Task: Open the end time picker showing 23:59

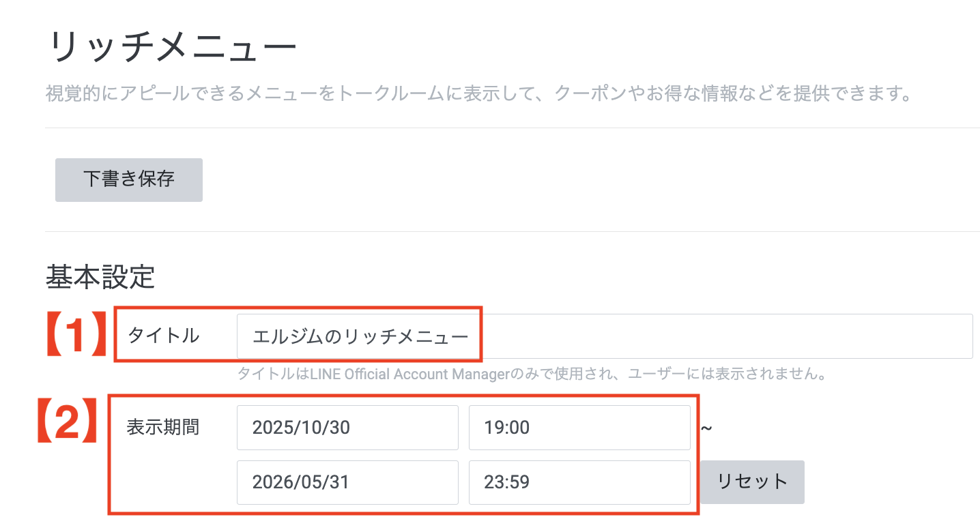Action: coord(579,482)
